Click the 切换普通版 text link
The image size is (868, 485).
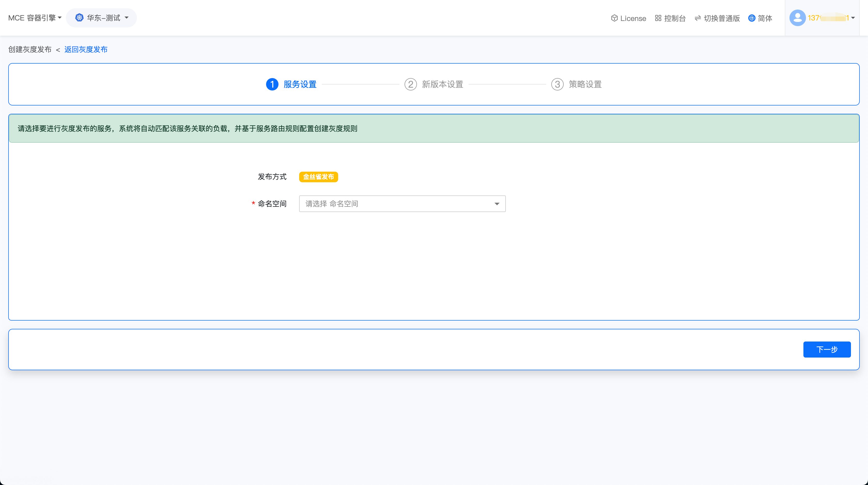pos(722,18)
